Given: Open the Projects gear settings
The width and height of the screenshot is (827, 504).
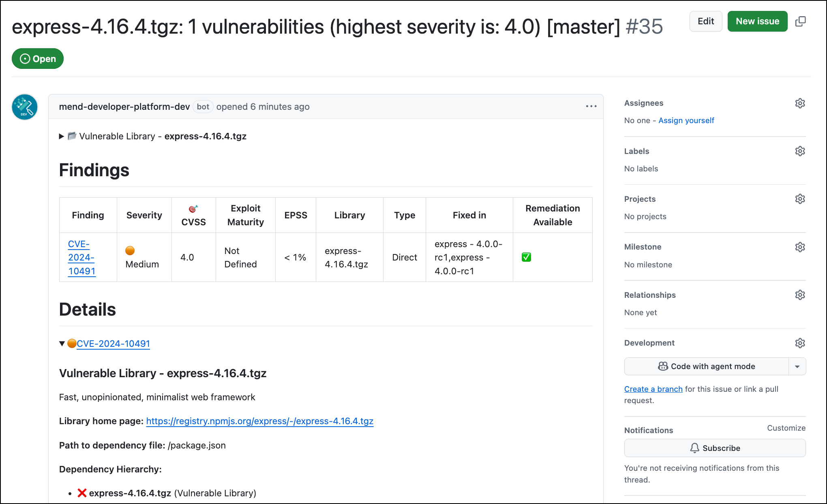Looking at the screenshot, I should click(x=800, y=199).
